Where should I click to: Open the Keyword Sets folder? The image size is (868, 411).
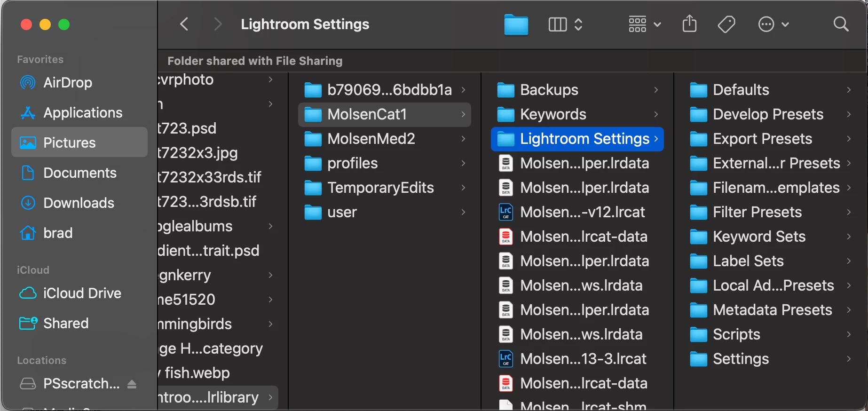(770, 237)
